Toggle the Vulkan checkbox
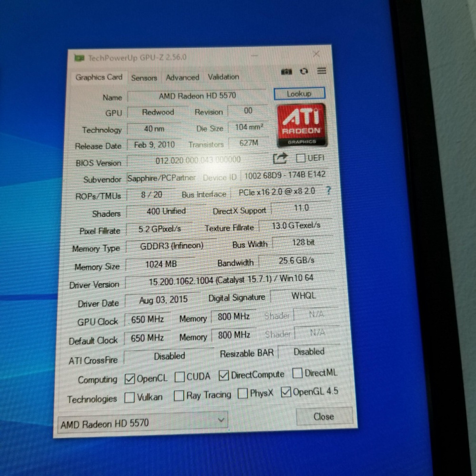476x476 pixels. coord(129,397)
